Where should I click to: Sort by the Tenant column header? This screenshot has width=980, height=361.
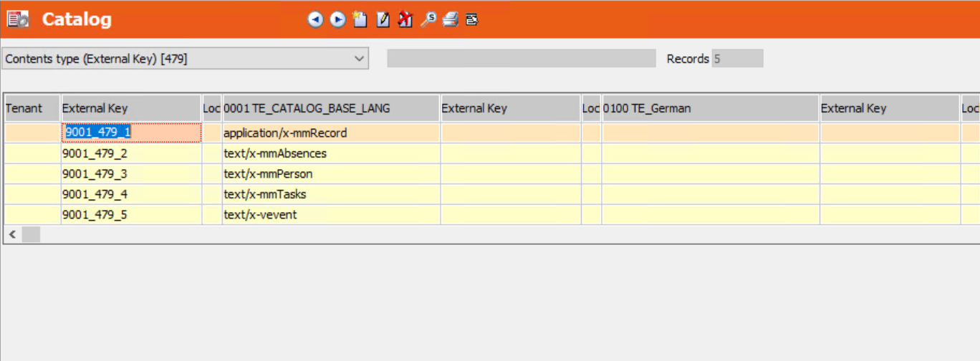point(32,108)
